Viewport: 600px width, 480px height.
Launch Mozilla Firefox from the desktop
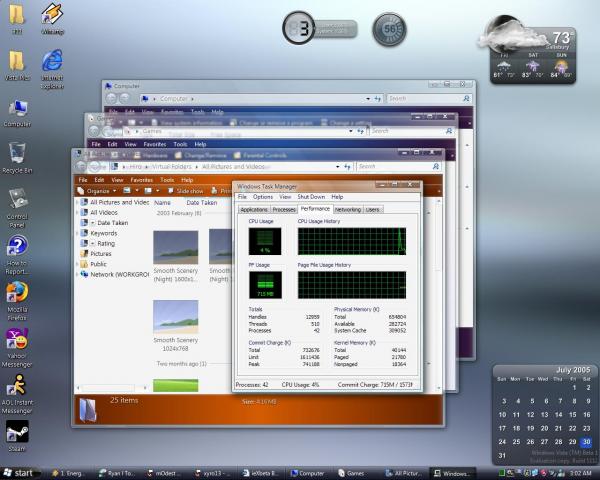17,293
